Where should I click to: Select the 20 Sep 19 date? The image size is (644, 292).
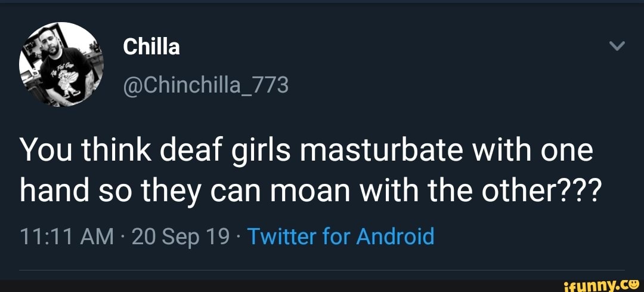pos(181,237)
